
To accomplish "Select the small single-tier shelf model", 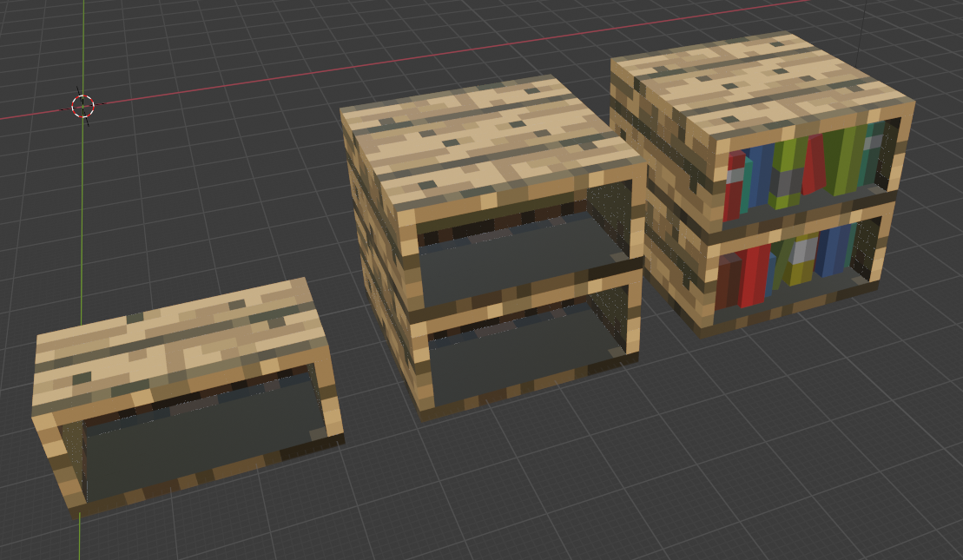I will [x=188, y=397].
